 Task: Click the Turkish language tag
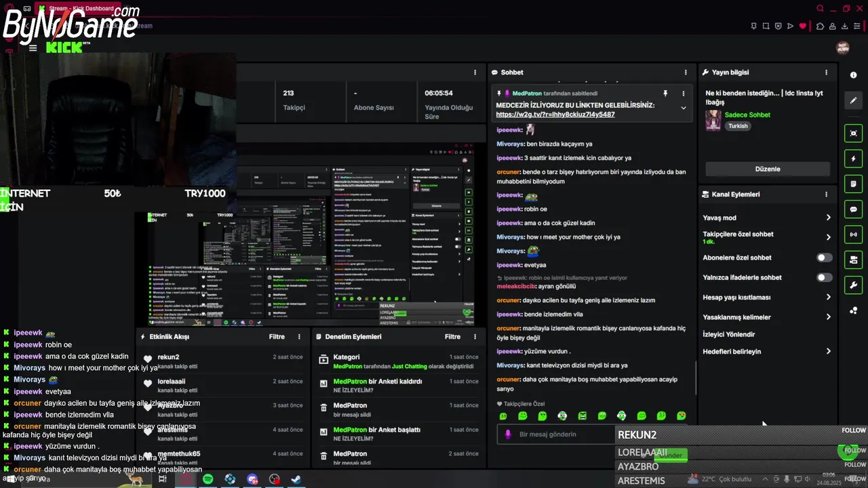coord(738,126)
